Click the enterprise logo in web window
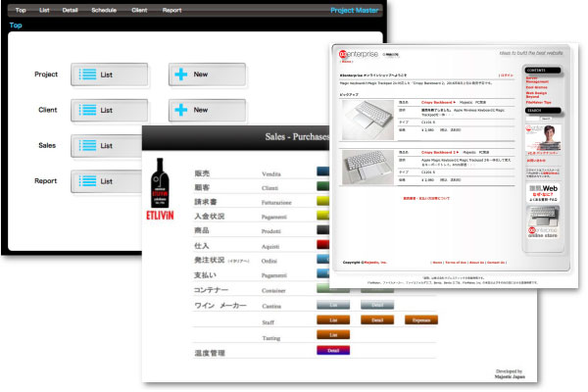Image resolution: width=588 pixels, height=392 pixels. click(x=358, y=54)
